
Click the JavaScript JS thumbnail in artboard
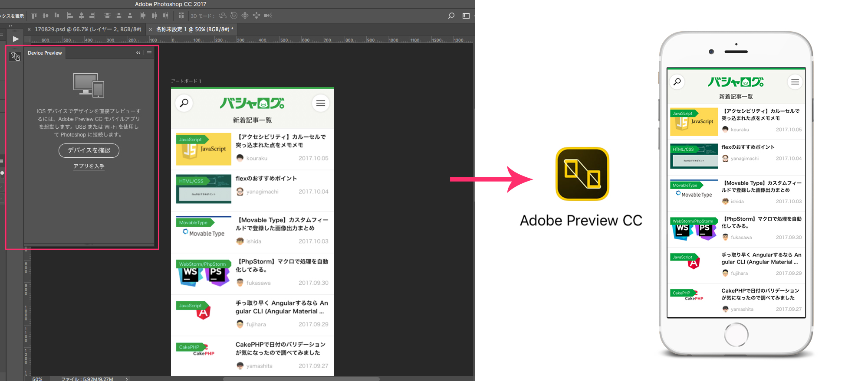(x=204, y=149)
